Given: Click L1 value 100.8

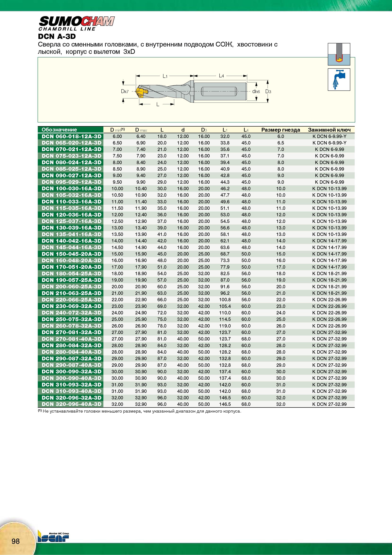Looking at the screenshot, I should point(225,299).
